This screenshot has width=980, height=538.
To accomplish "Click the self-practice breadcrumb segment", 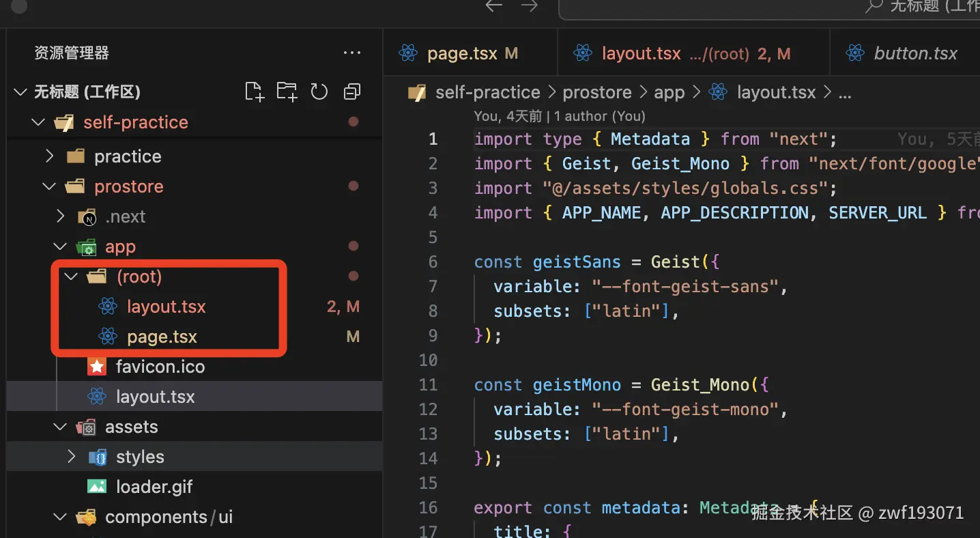I will (487, 92).
